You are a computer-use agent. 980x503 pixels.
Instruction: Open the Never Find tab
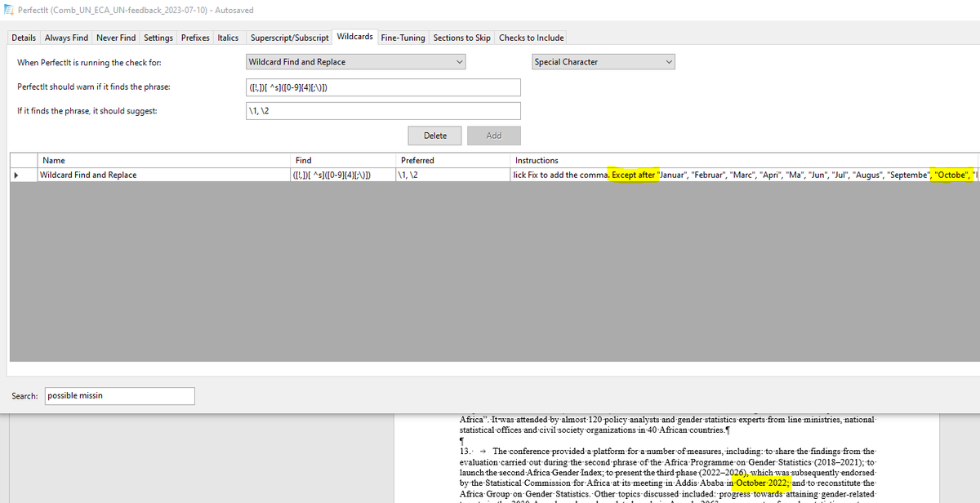click(x=117, y=38)
